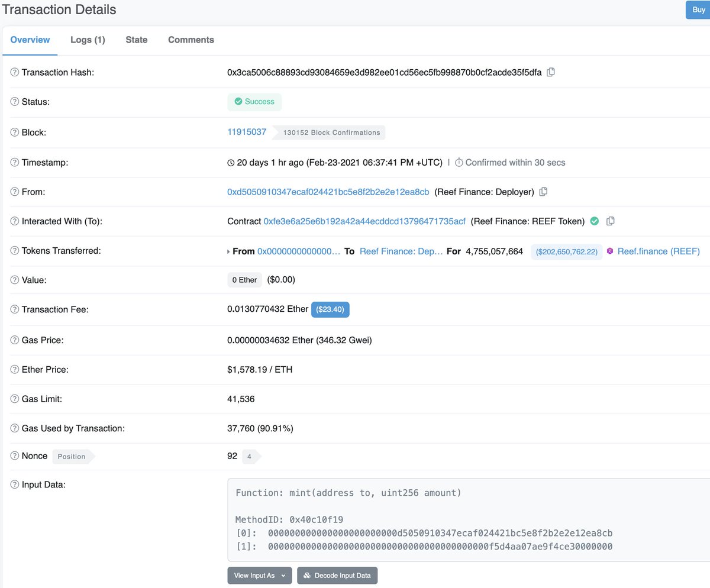Click the $23.40 fee badge

[331, 309]
